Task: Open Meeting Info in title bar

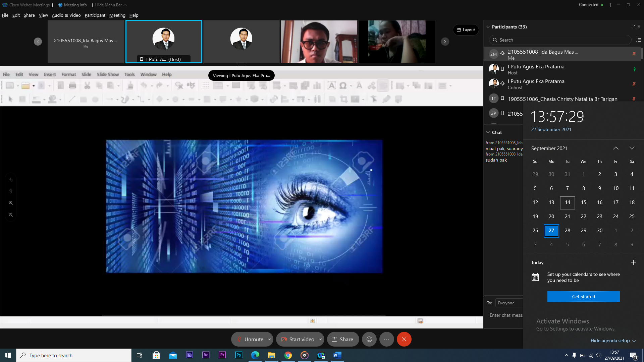Action: click(72, 5)
